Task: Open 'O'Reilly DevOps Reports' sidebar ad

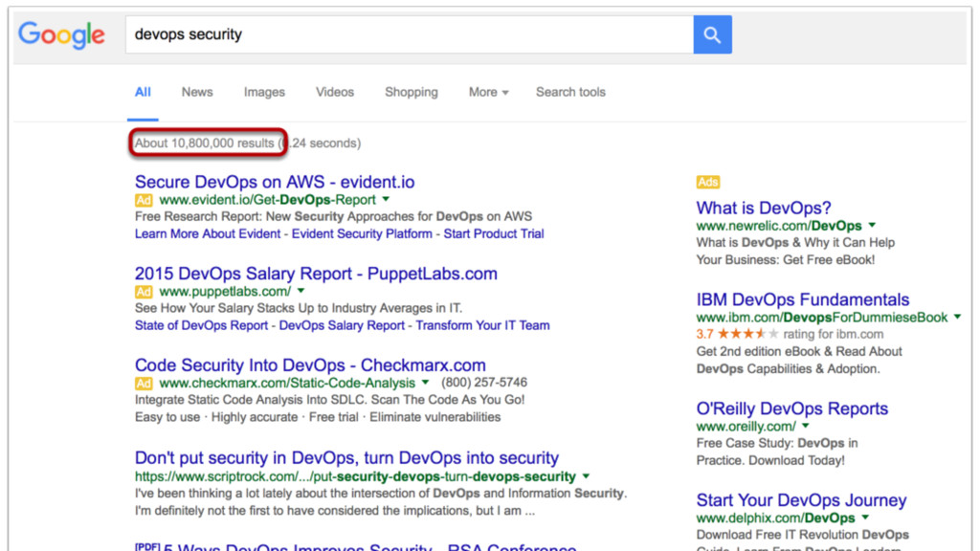Action: (x=791, y=408)
